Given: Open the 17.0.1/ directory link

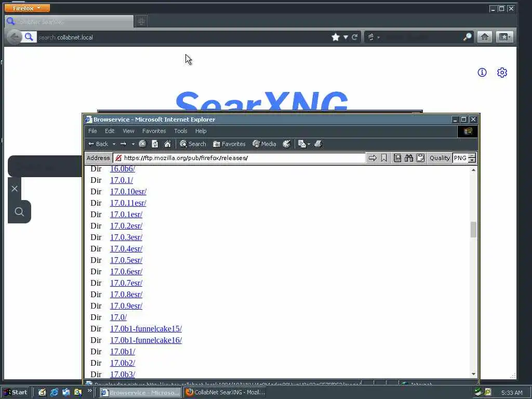Looking at the screenshot, I should pyautogui.click(x=122, y=180).
